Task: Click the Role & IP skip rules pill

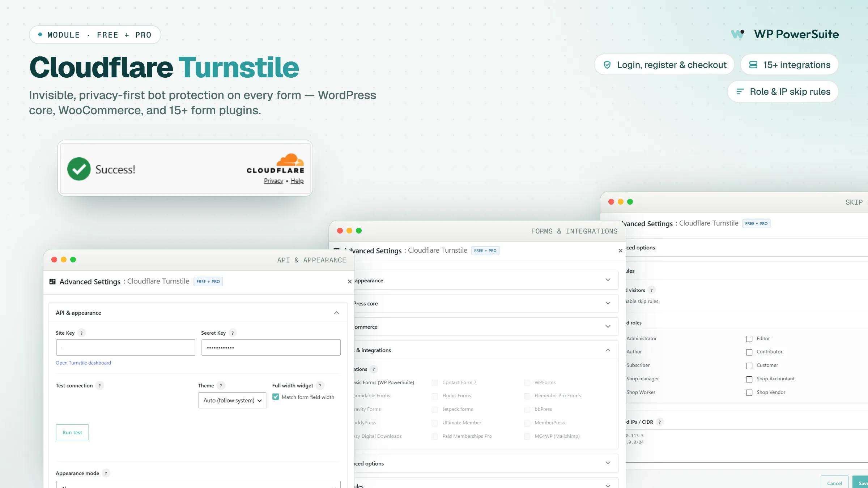Action: coord(783,92)
